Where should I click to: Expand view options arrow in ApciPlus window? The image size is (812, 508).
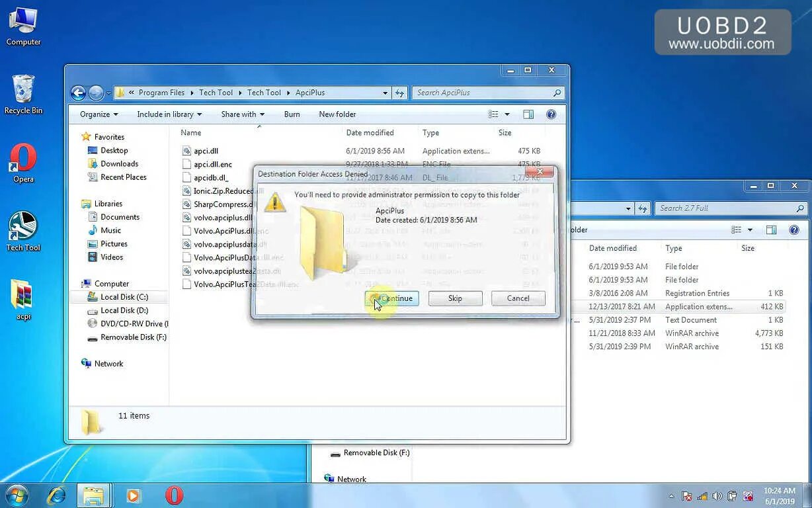coord(507,114)
